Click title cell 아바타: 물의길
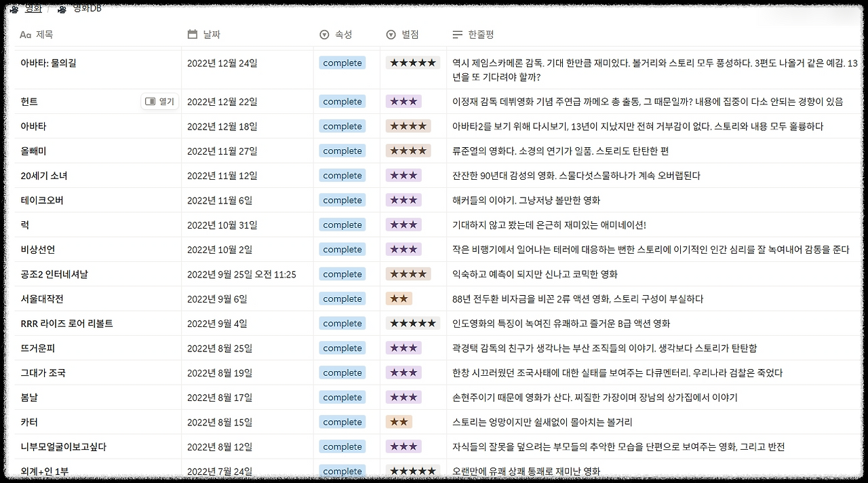The image size is (868, 483). [49, 63]
